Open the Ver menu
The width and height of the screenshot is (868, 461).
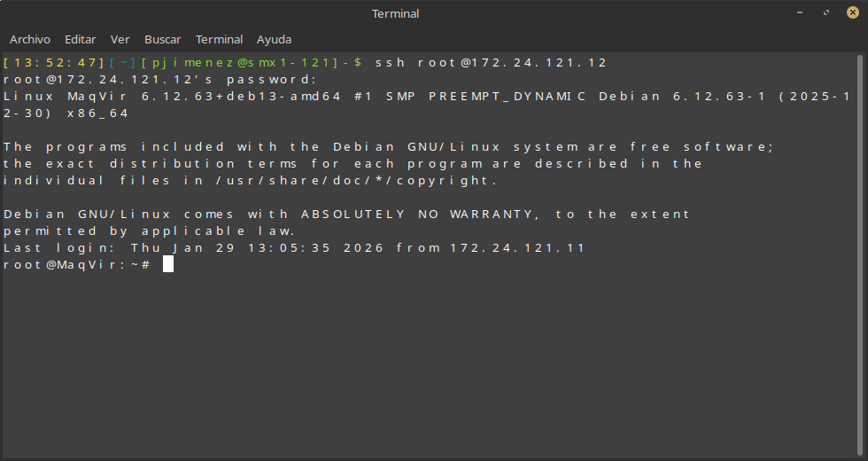coord(120,40)
